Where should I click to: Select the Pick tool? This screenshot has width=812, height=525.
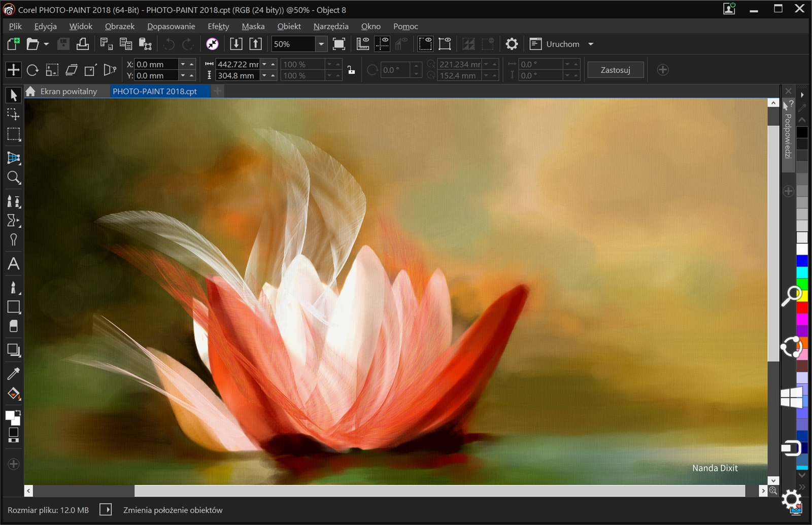(13, 95)
